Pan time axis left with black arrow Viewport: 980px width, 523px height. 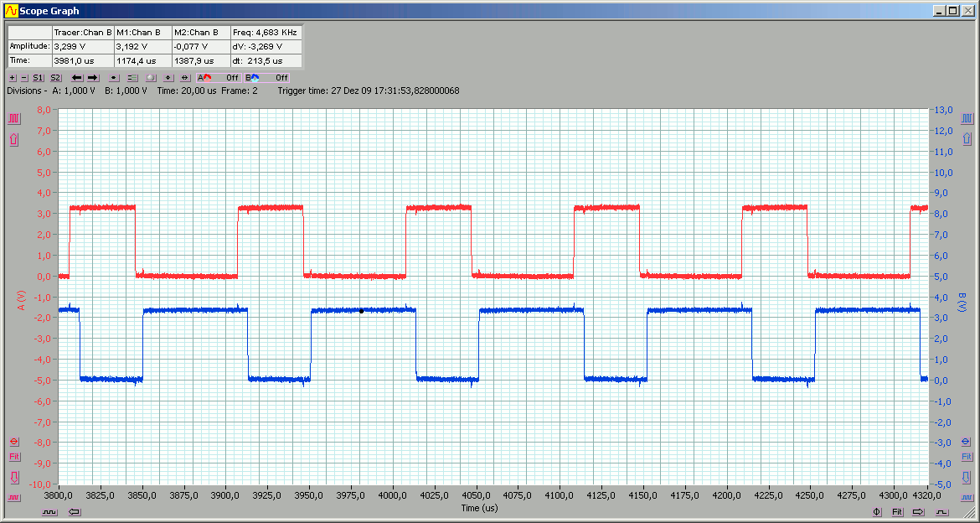coord(75,512)
